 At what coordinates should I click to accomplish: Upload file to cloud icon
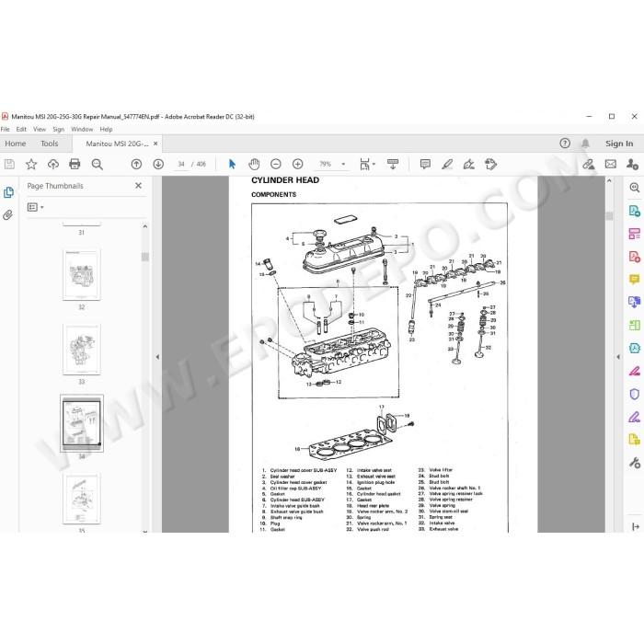click(x=53, y=165)
